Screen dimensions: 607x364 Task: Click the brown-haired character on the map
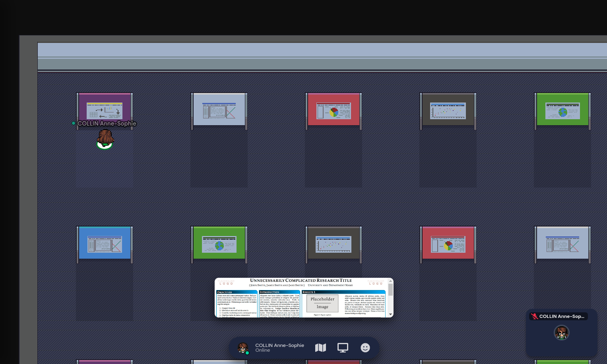(x=105, y=139)
